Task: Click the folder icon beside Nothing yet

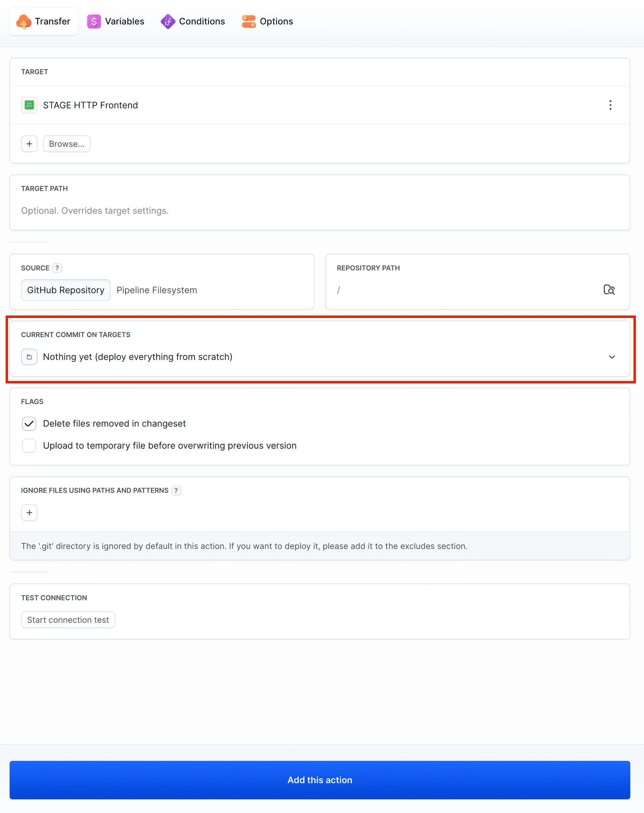Action: [30, 357]
